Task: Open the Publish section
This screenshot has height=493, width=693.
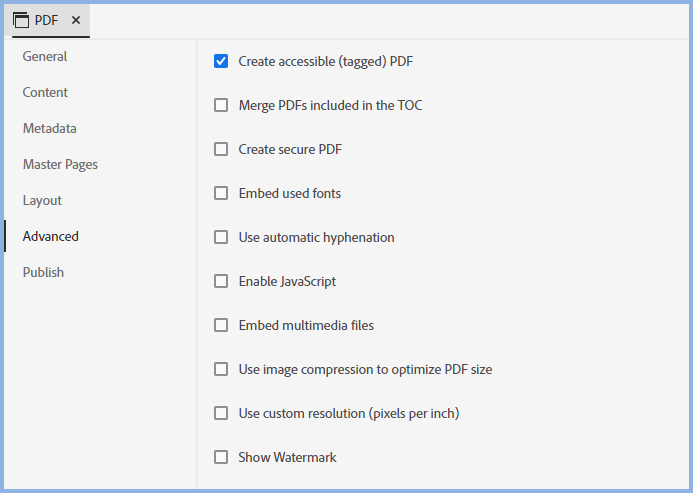Action: pyautogui.click(x=43, y=273)
